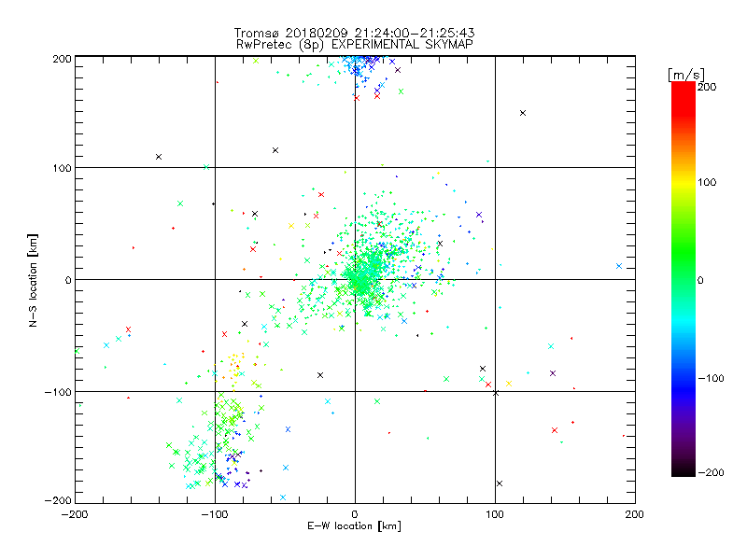Click the black X at the far upper left
The height and width of the screenshot is (560, 747).
click(159, 157)
